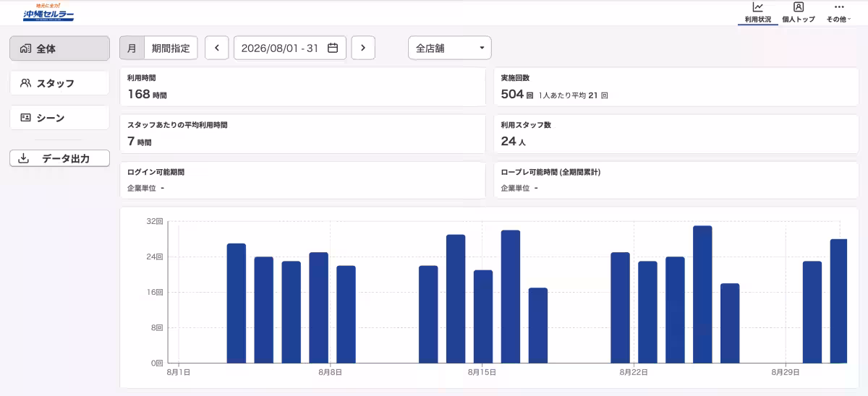
Task: Click 1人あたり平均 21 回 text
Action: [574, 95]
